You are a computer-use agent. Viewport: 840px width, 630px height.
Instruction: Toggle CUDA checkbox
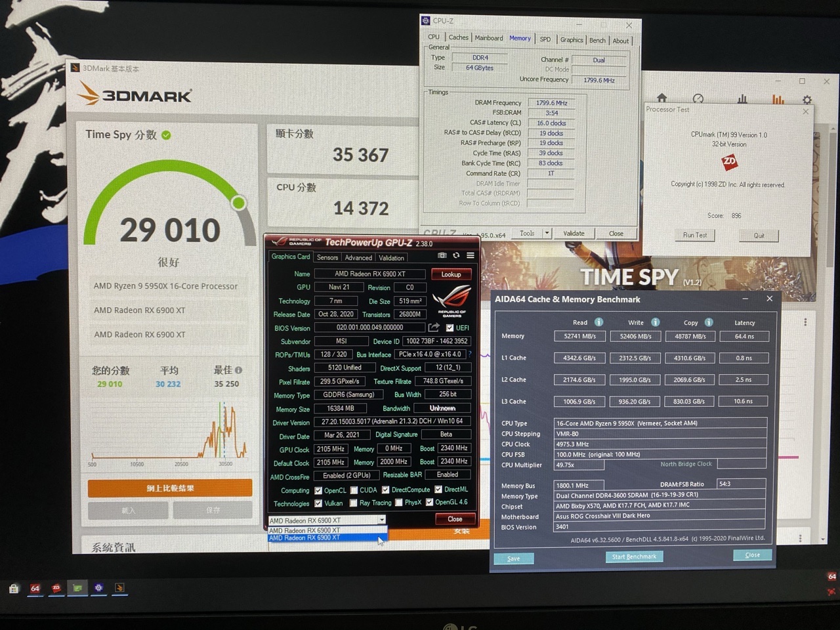coord(354,490)
